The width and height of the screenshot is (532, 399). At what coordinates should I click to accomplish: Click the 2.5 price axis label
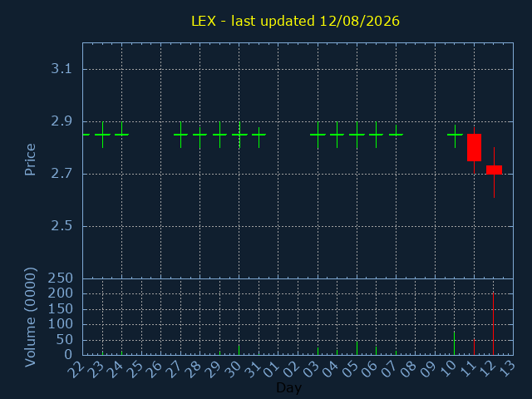tap(62, 225)
